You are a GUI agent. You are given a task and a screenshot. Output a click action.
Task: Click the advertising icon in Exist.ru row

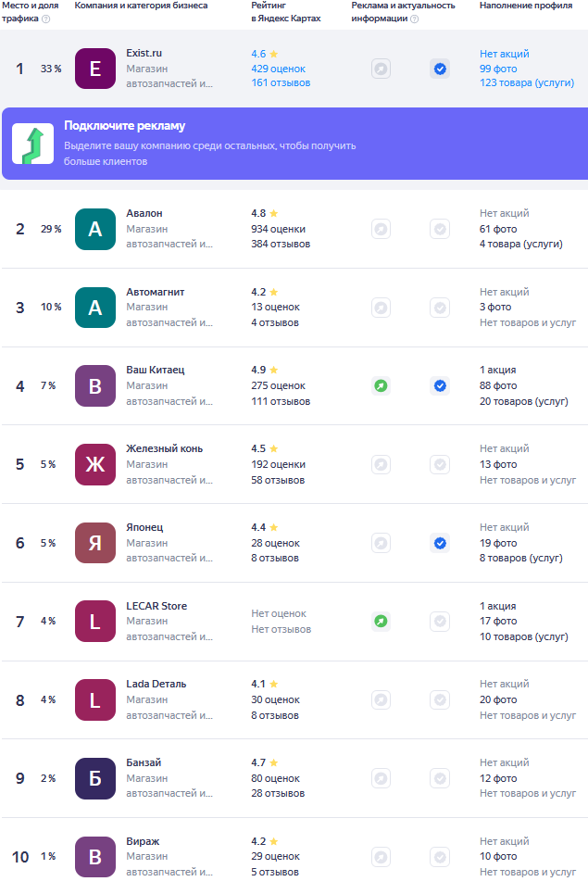[x=381, y=69]
